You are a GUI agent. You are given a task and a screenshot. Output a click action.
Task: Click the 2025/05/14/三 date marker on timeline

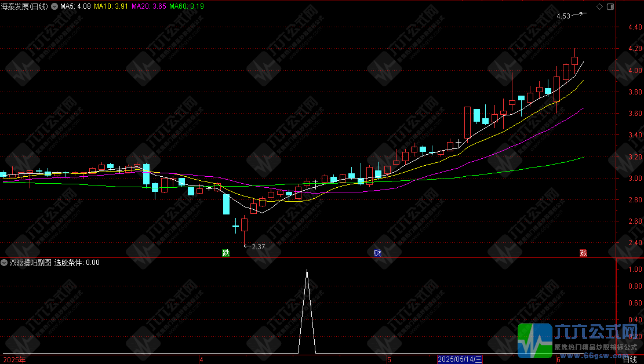point(460,360)
